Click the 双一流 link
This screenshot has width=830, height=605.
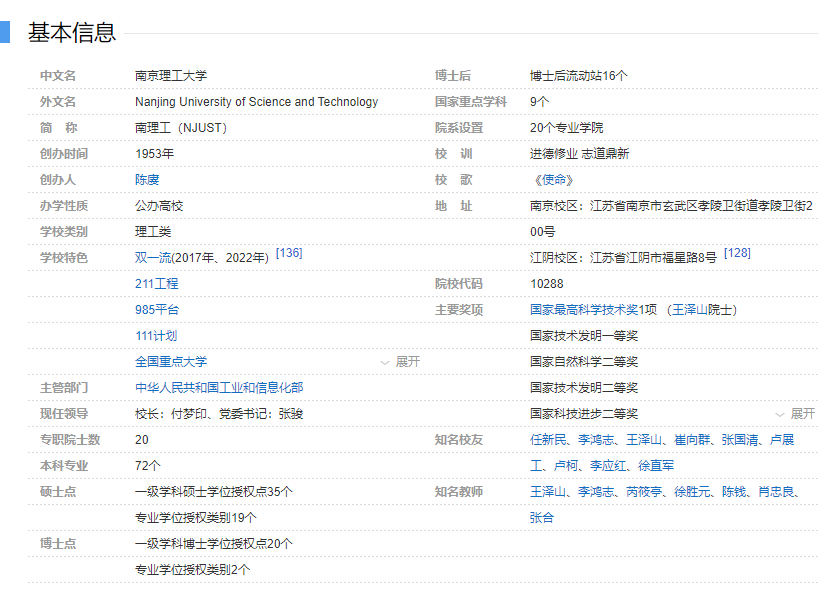(x=153, y=258)
